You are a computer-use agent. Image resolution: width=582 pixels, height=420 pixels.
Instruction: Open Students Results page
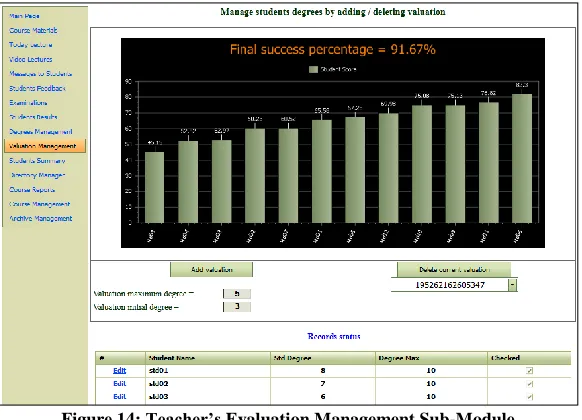(x=33, y=117)
